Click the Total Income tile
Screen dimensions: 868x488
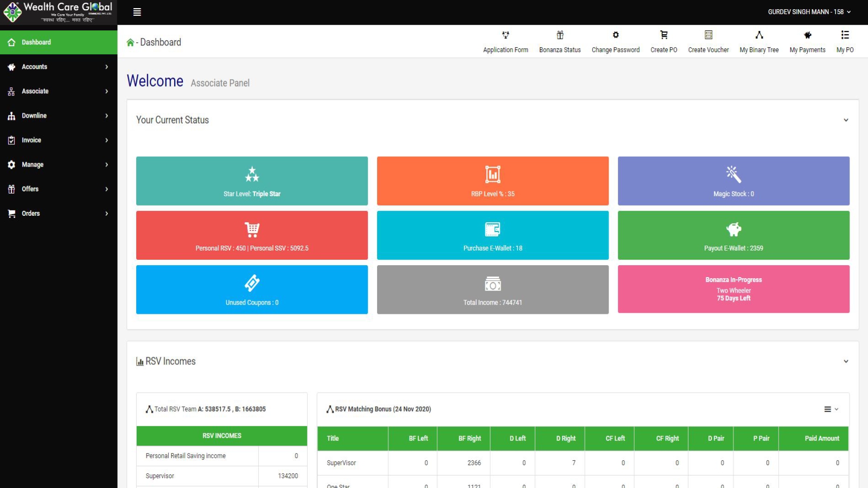point(493,290)
